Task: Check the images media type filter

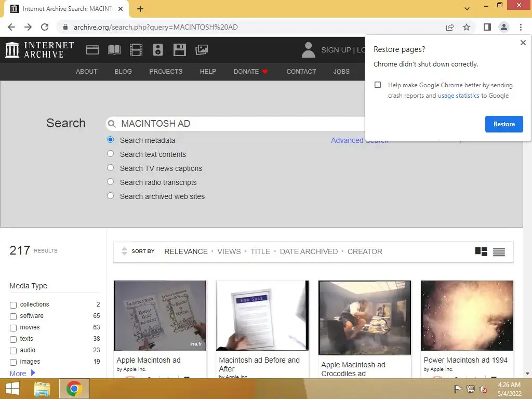Action: tap(13, 362)
